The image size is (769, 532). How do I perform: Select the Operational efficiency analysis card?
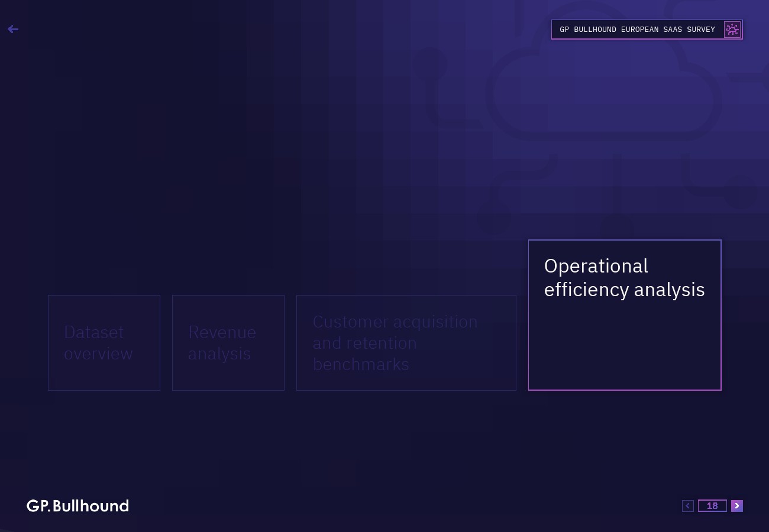tap(625, 315)
